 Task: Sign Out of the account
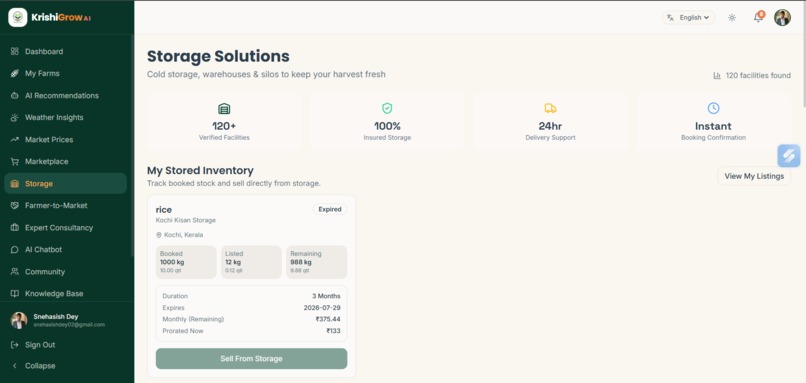coord(65,345)
